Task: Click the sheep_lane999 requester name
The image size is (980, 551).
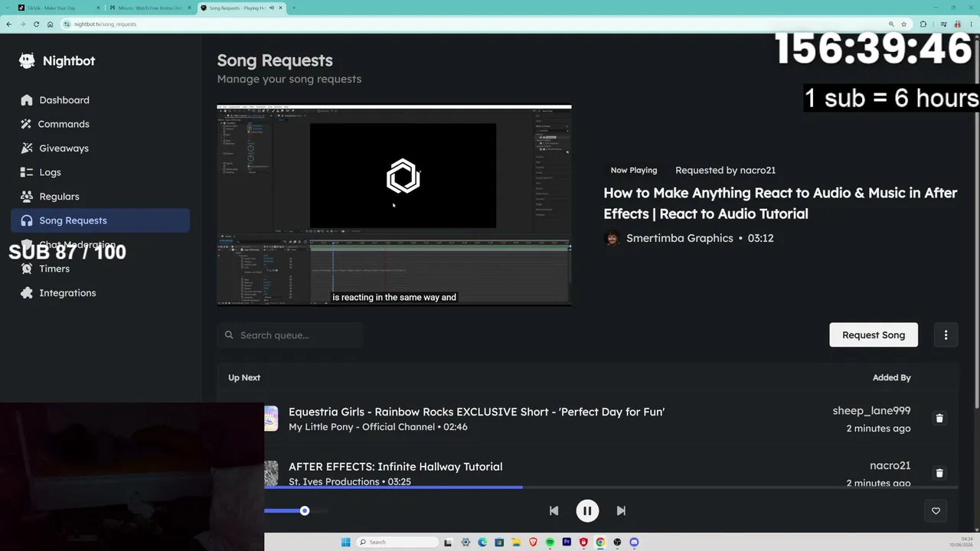Action: [871, 411]
